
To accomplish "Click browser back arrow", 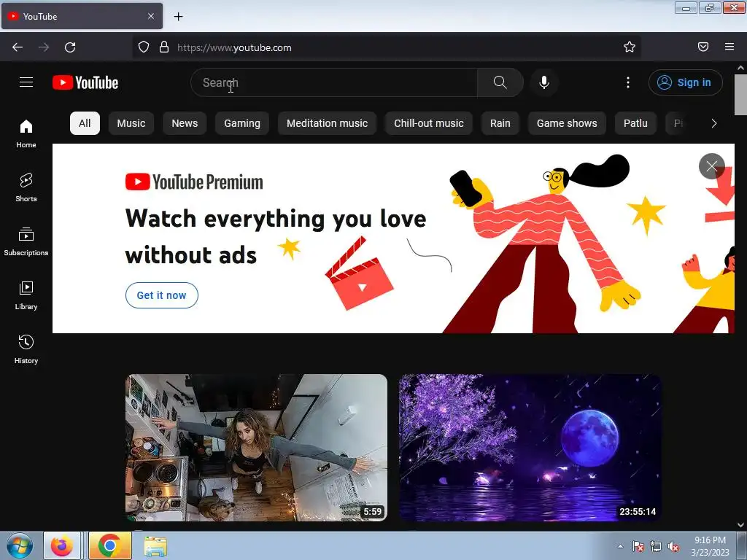I will point(18,47).
